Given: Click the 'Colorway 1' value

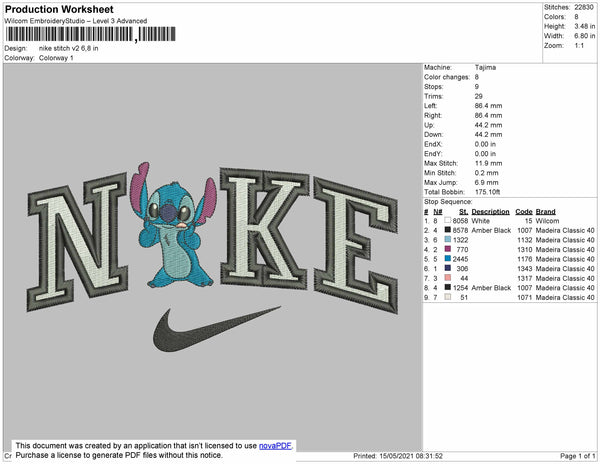Looking at the screenshot, I should point(56,58).
